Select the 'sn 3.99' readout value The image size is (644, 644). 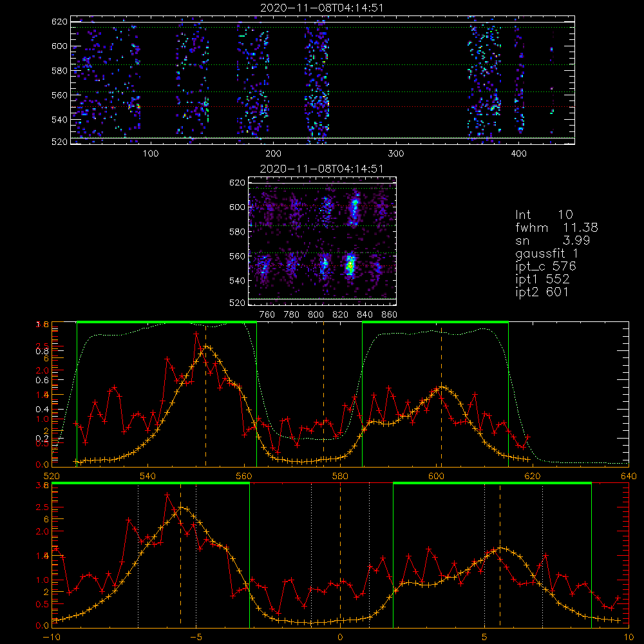point(553,240)
